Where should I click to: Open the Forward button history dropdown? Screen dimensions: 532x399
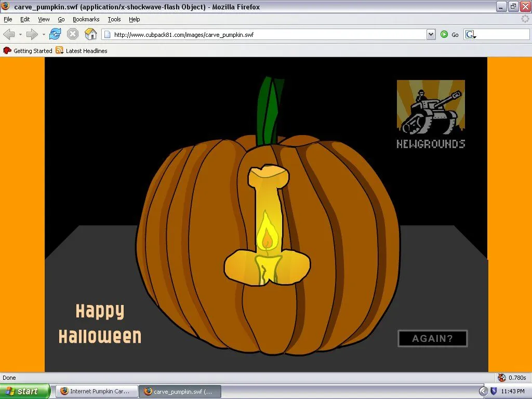click(44, 35)
